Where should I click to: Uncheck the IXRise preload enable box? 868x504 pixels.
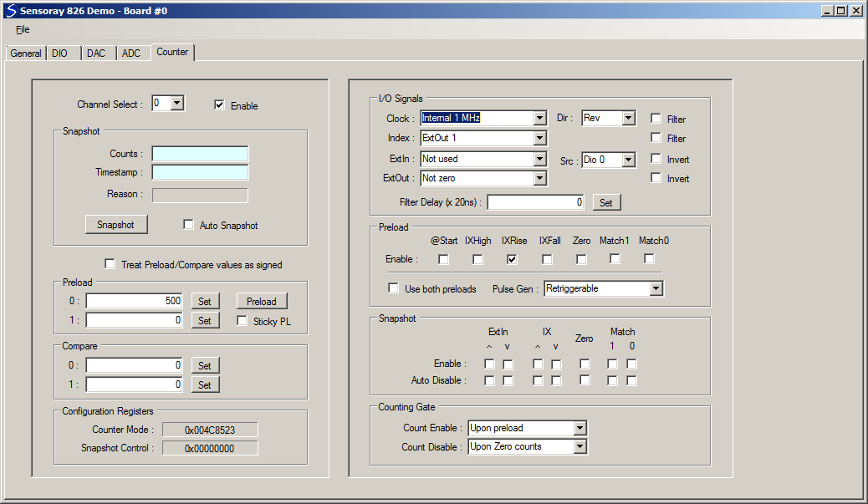pyautogui.click(x=512, y=259)
